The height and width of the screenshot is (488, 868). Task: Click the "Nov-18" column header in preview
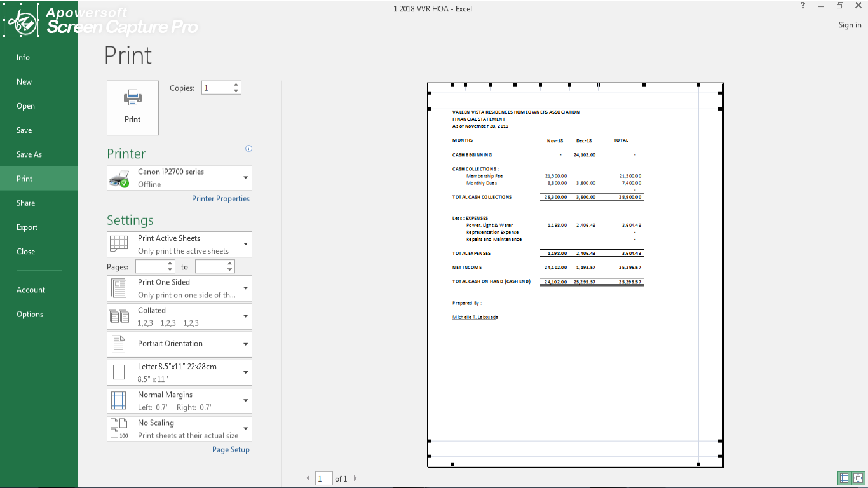555,140
